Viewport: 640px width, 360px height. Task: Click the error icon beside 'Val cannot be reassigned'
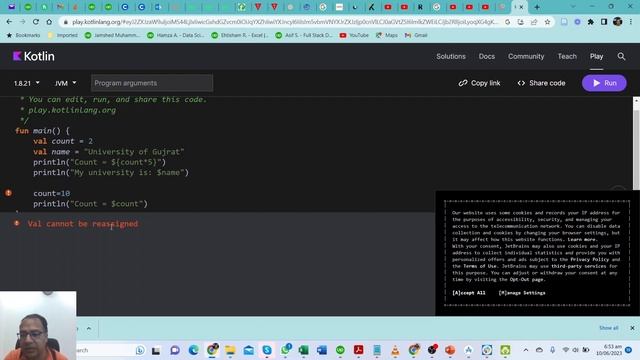tap(17, 223)
